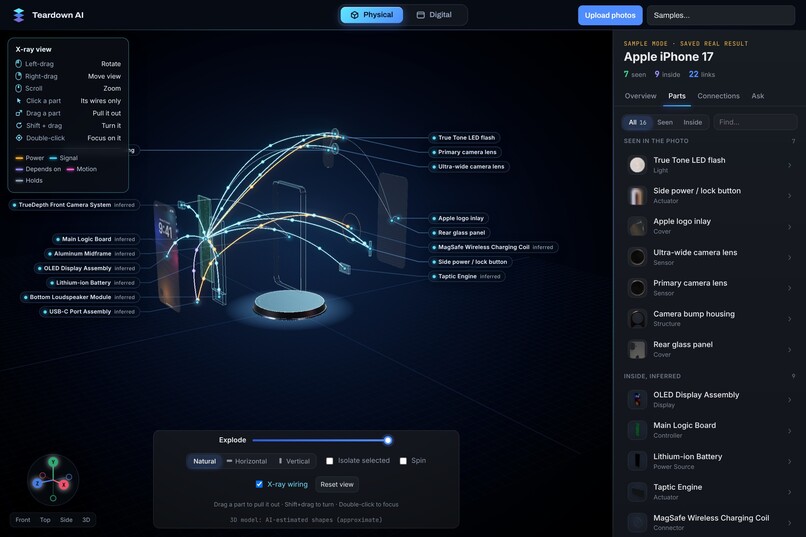Image resolution: width=806 pixels, height=537 pixels.
Task: Set the Explode slider handle
Action: (x=388, y=440)
